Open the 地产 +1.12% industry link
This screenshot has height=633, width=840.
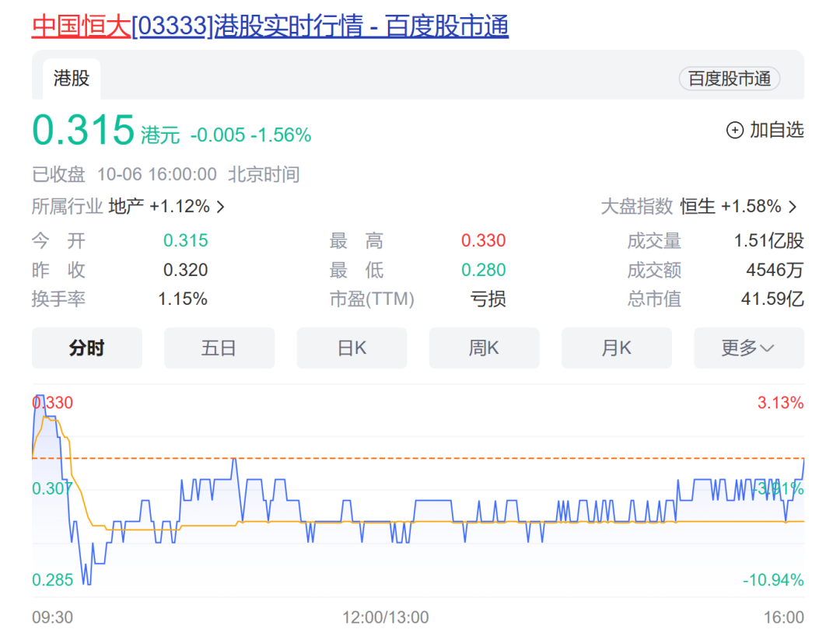click(x=159, y=206)
